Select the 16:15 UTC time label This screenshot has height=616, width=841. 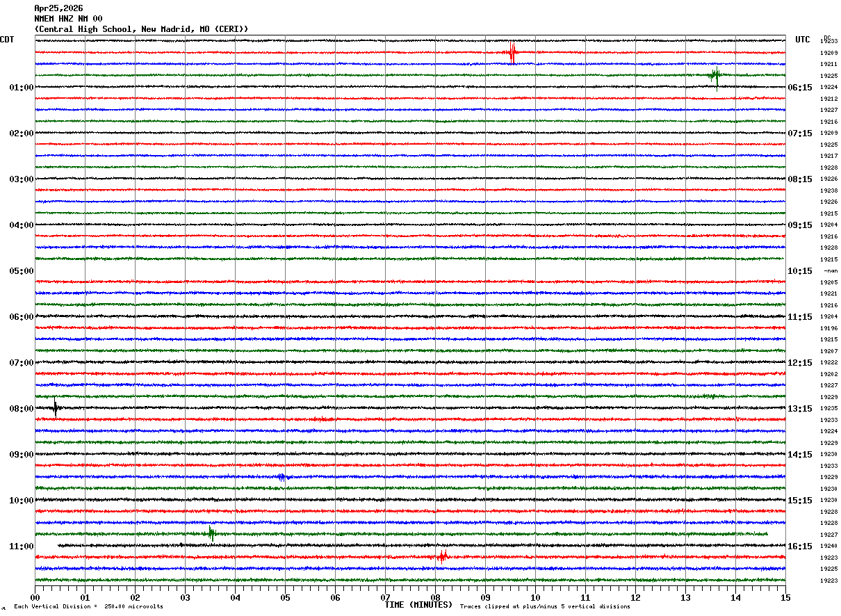[800, 546]
